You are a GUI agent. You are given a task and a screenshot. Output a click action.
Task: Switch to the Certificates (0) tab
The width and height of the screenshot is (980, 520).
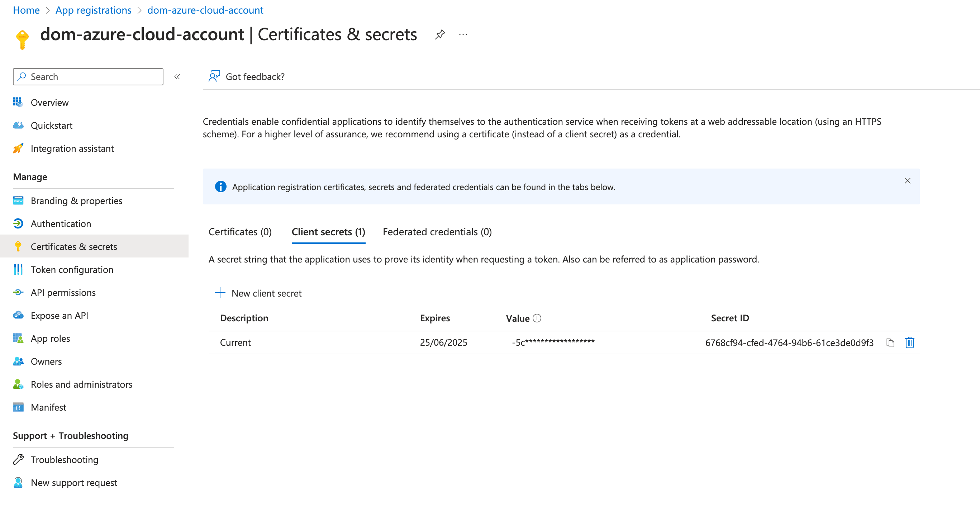pos(240,232)
